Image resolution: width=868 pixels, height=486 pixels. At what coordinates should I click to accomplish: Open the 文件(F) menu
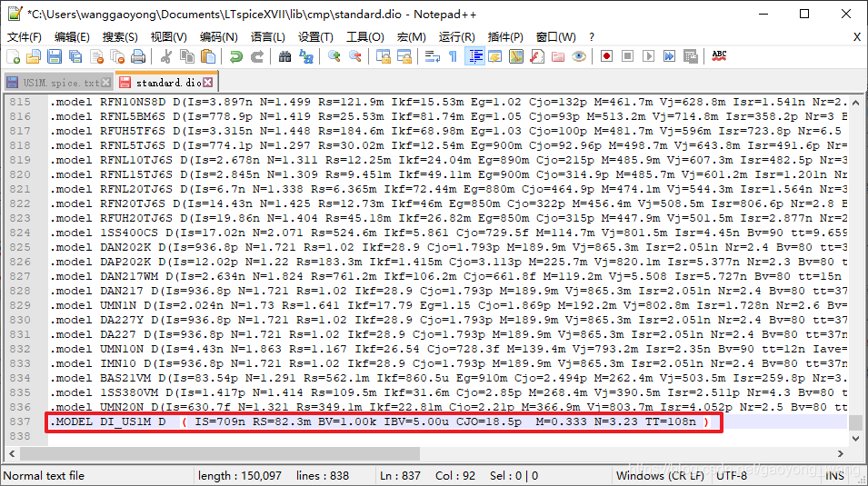coord(25,37)
